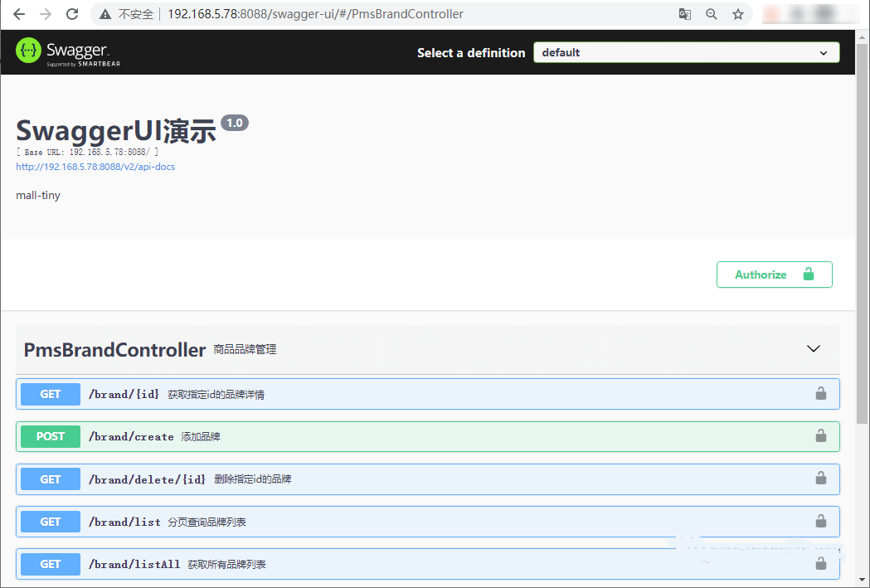
Task: Click the Authorize button
Action: pyautogui.click(x=774, y=275)
